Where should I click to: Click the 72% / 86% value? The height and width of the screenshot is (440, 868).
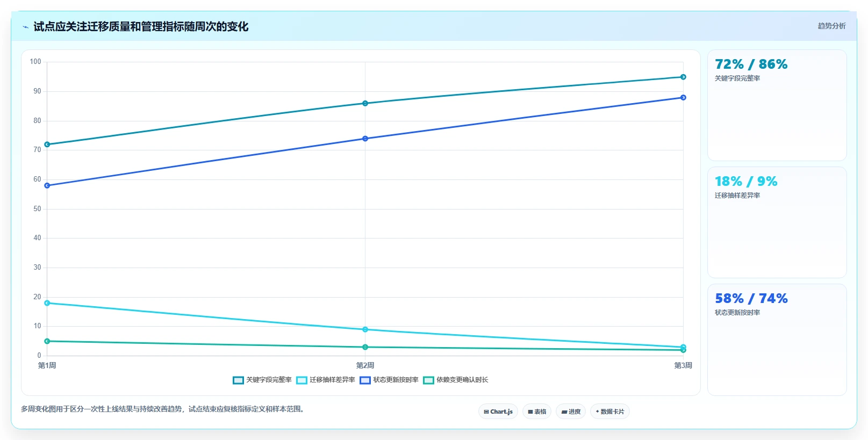[x=751, y=64]
